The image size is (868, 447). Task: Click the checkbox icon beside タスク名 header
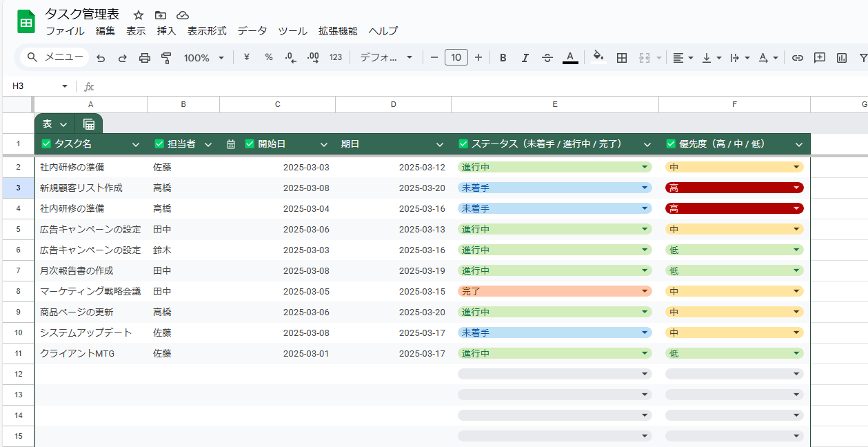pyautogui.click(x=46, y=144)
